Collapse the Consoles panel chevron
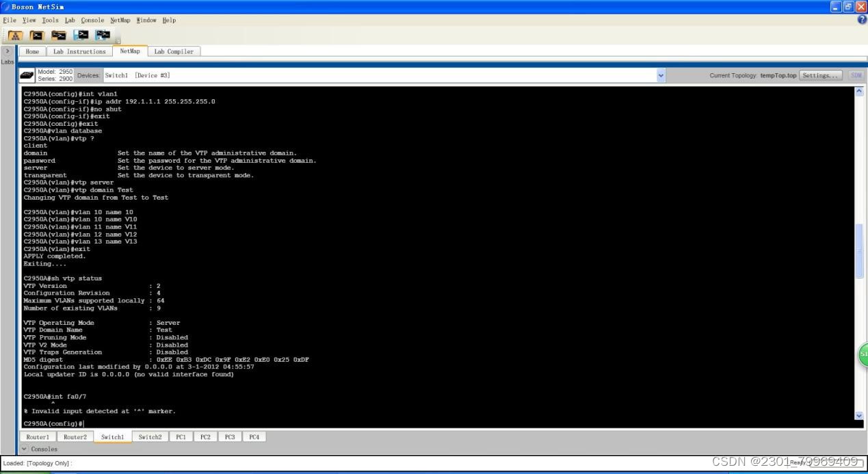 (x=25, y=449)
